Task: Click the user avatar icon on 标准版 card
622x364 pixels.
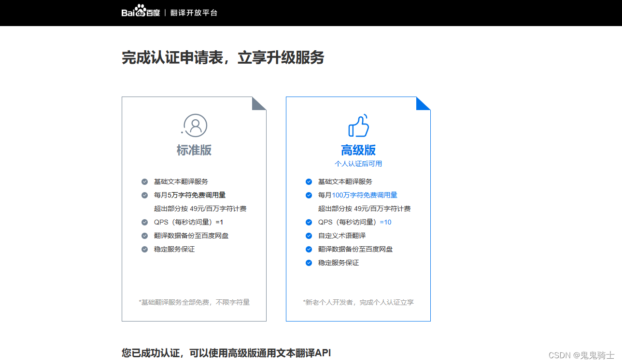Action: (x=195, y=125)
